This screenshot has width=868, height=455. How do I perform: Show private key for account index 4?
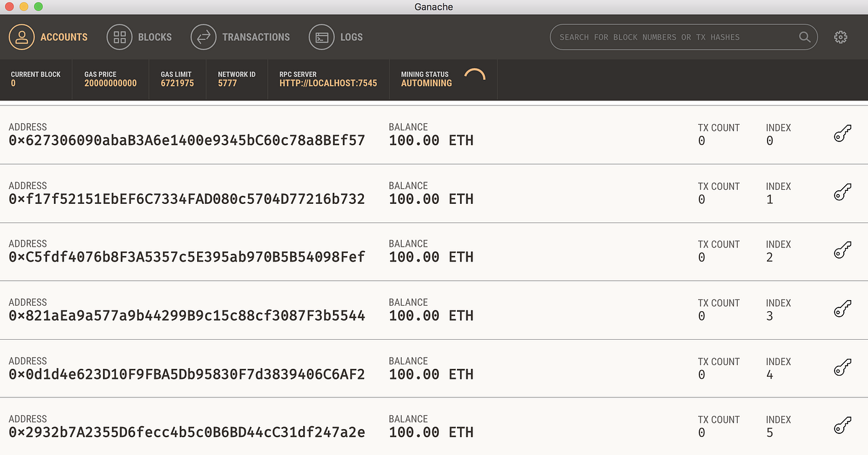click(x=842, y=368)
